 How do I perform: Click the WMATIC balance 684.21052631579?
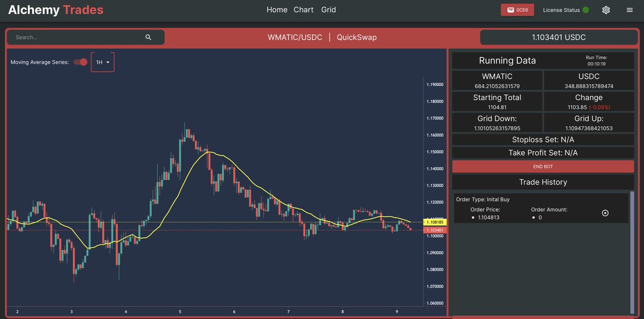point(497,86)
